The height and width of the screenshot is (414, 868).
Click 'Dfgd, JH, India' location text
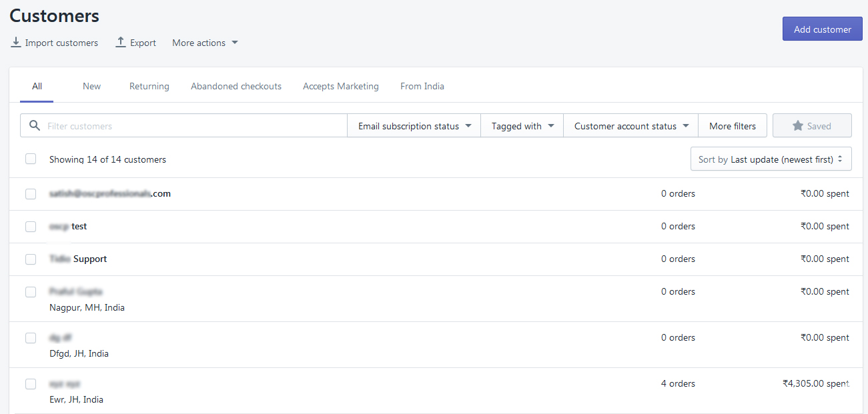coord(79,354)
